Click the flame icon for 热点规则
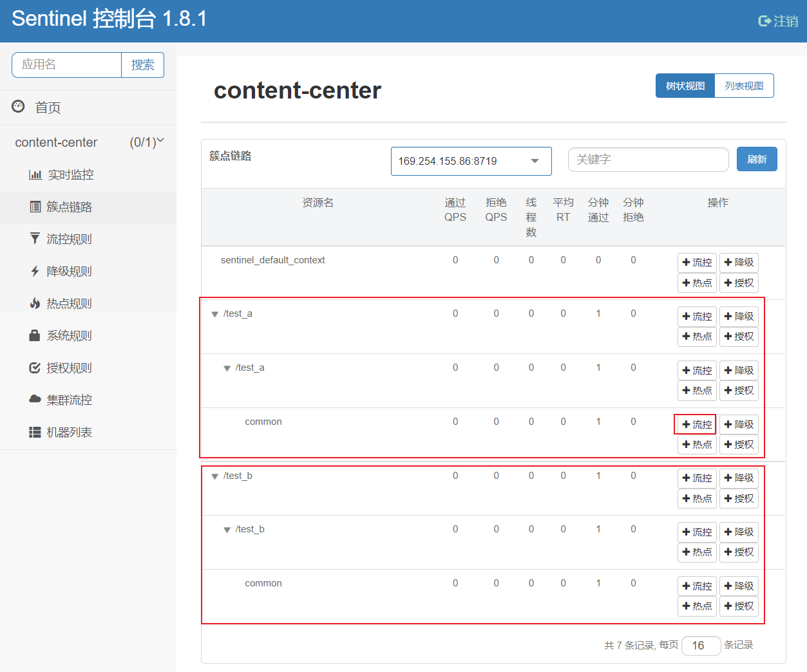Screen dimensions: 807x672 click(35, 303)
